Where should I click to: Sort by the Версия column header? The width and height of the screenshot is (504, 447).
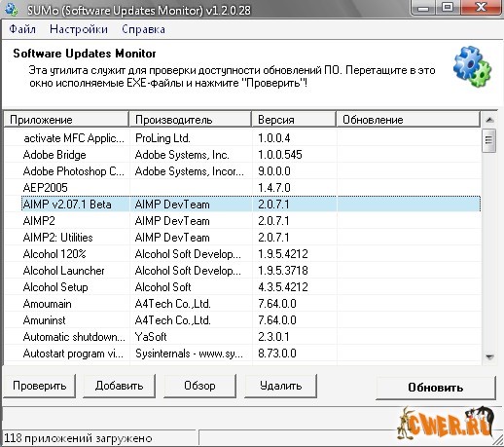[x=294, y=120]
